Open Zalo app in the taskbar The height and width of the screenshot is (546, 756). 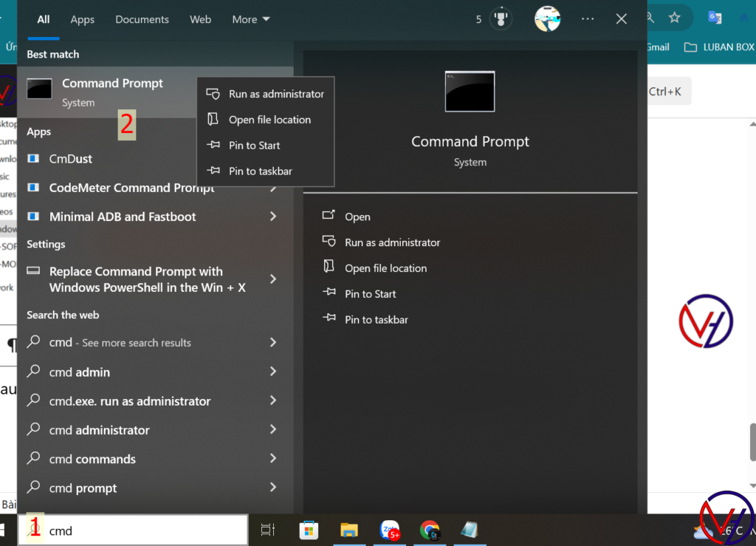click(389, 530)
